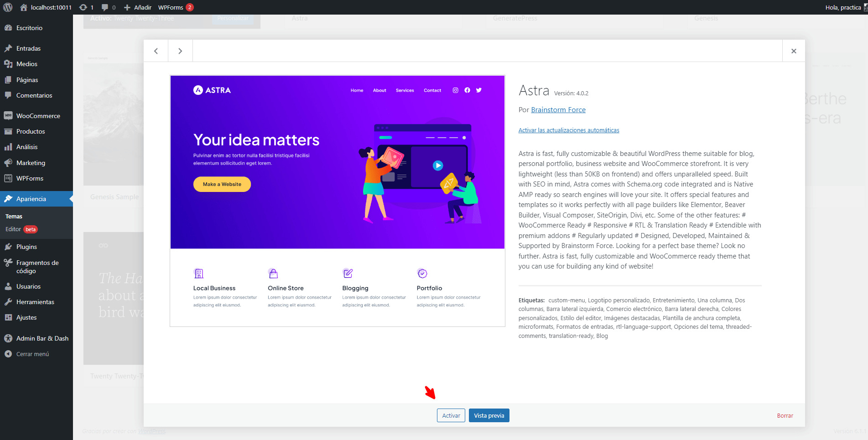Screen dimensions: 868x440
Task: Open the Entradas menu label
Action: coord(28,48)
